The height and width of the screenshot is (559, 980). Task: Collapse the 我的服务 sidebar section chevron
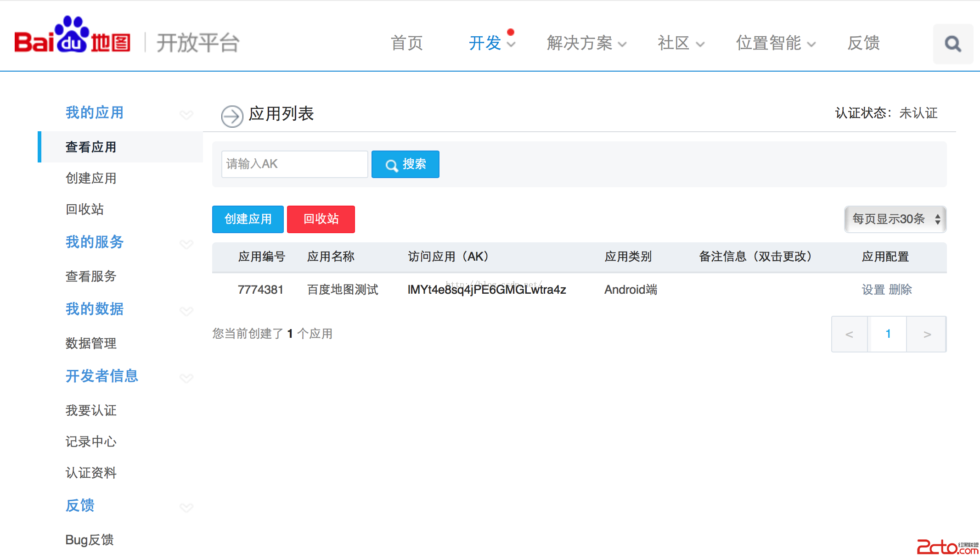(x=186, y=244)
